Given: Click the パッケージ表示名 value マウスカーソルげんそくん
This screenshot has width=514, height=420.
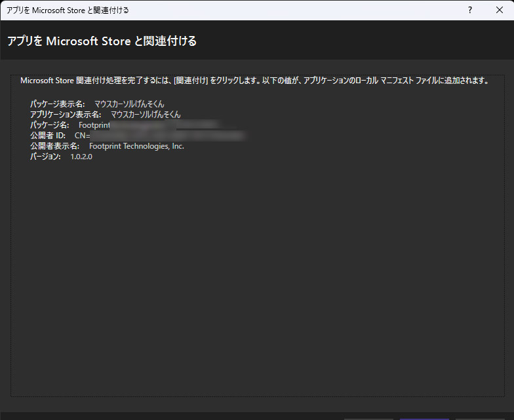Looking at the screenshot, I should pyautogui.click(x=129, y=104).
